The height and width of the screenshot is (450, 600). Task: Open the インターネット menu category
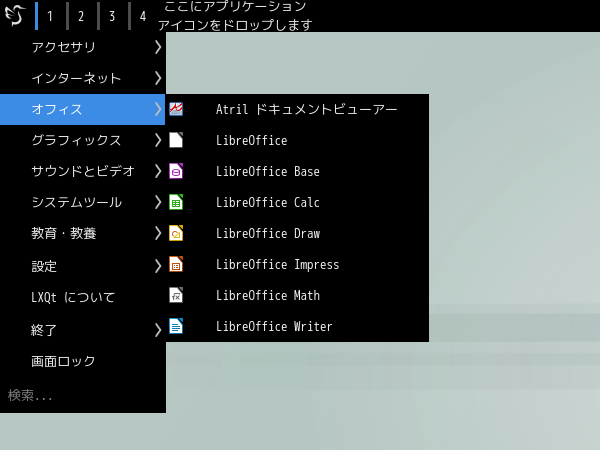coord(83,78)
